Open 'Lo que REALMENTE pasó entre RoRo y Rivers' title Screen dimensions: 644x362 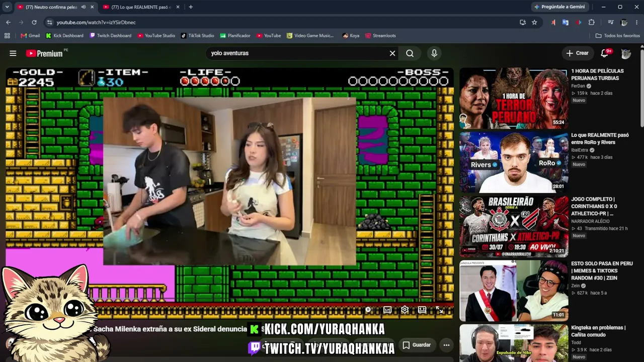[x=600, y=139]
